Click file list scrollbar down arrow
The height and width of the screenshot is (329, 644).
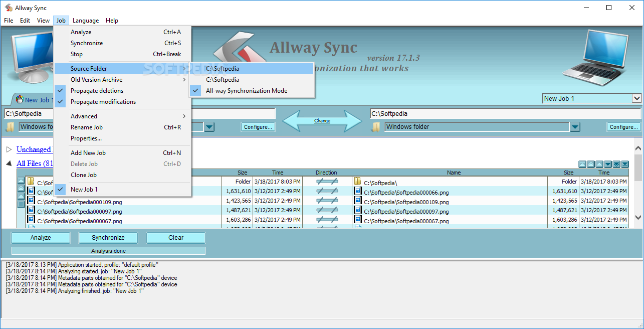(x=638, y=217)
